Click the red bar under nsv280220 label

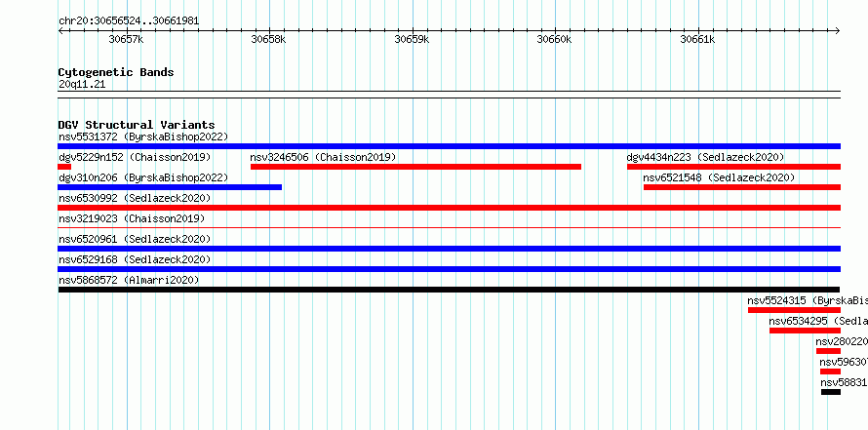[828, 351]
